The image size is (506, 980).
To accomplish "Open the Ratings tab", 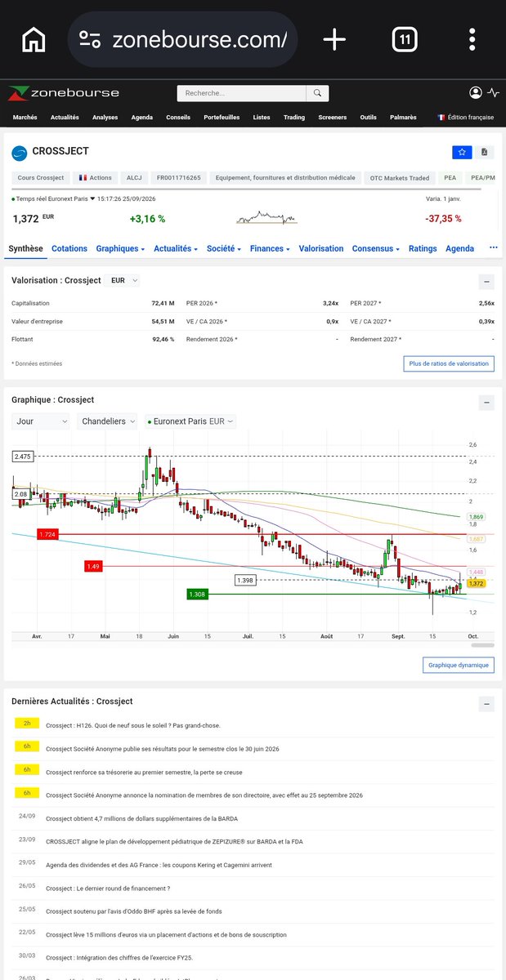I will coord(423,248).
